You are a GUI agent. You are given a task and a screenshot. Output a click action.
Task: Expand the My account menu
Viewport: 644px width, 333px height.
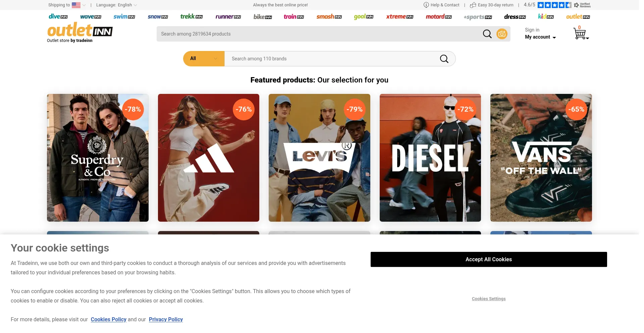[x=540, y=37]
